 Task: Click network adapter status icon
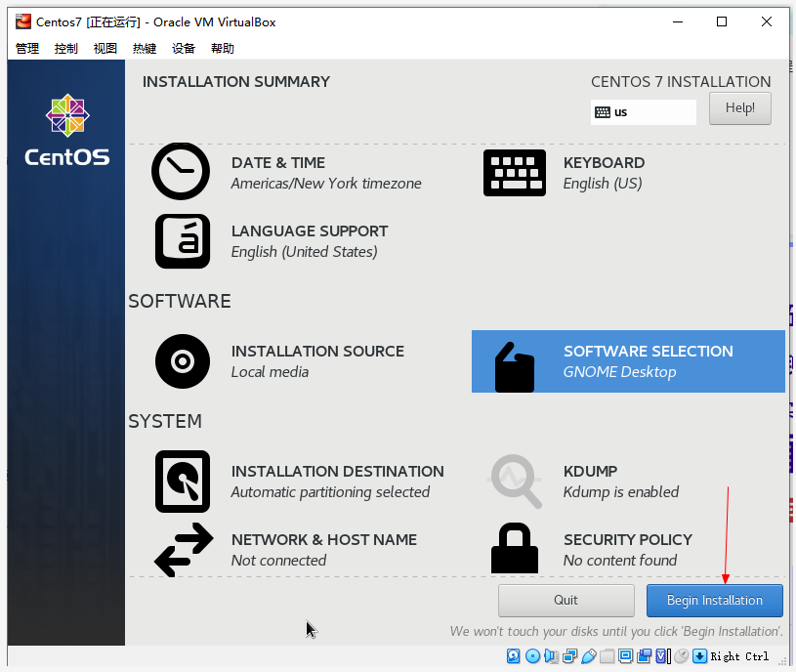point(570,656)
